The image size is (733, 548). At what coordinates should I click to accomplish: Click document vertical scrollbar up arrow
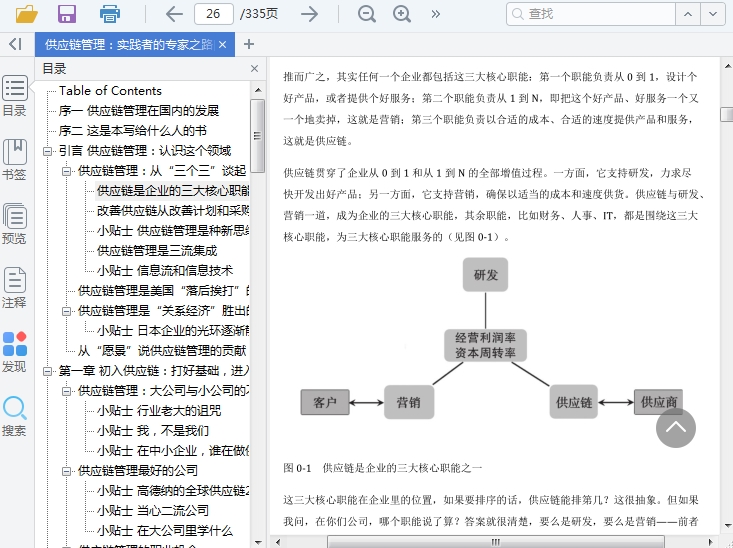727,66
